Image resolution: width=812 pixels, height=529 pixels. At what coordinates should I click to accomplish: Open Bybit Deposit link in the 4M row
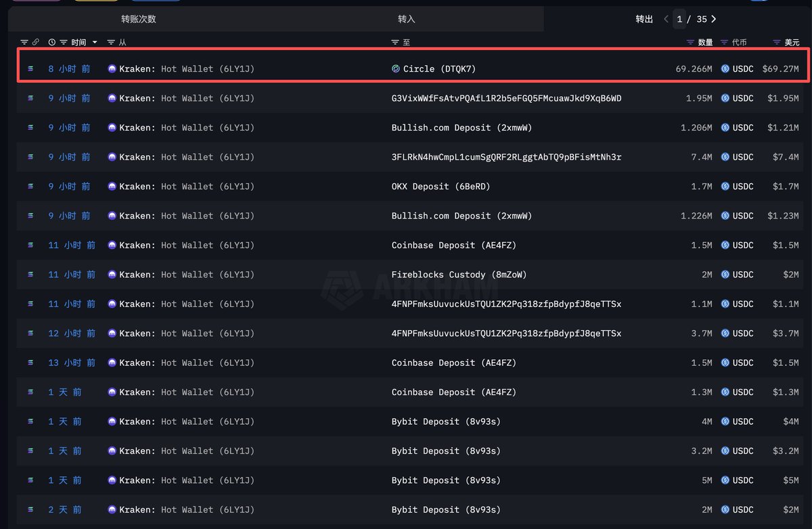(x=446, y=421)
